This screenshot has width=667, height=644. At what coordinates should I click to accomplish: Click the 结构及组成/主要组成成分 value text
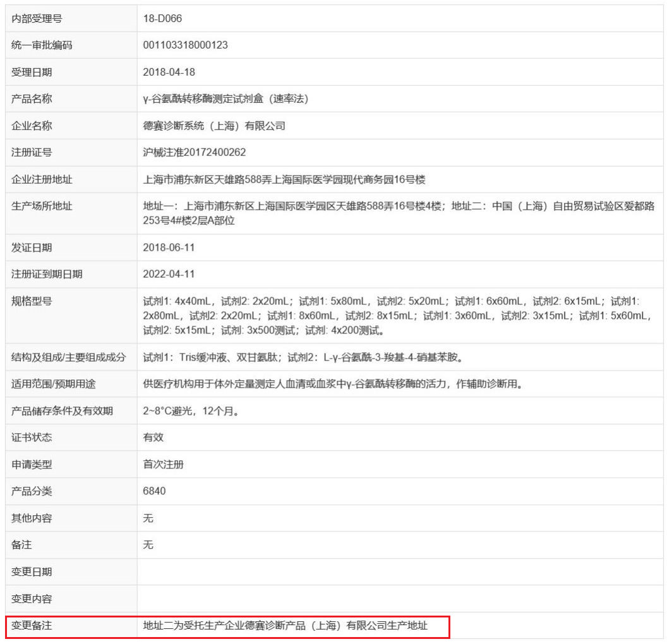tap(304, 357)
